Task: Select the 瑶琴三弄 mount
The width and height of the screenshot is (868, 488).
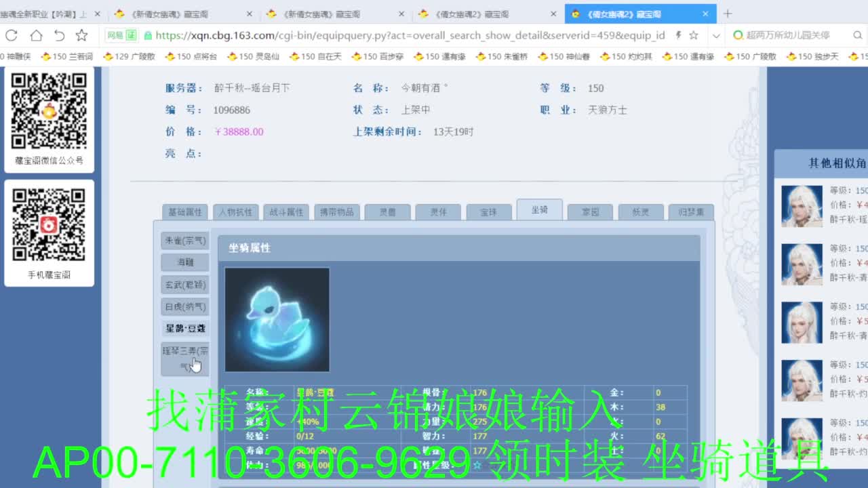Action: [185, 359]
